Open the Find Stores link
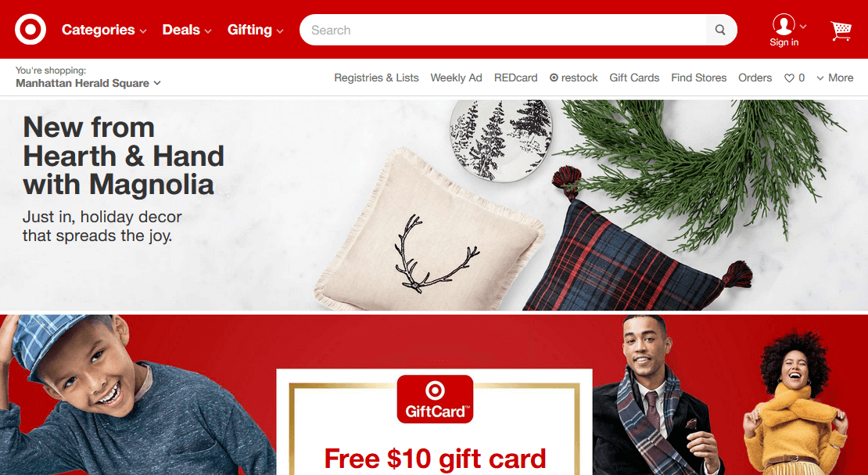The width and height of the screenshot is (868, 475). click(x=698, y=77)
